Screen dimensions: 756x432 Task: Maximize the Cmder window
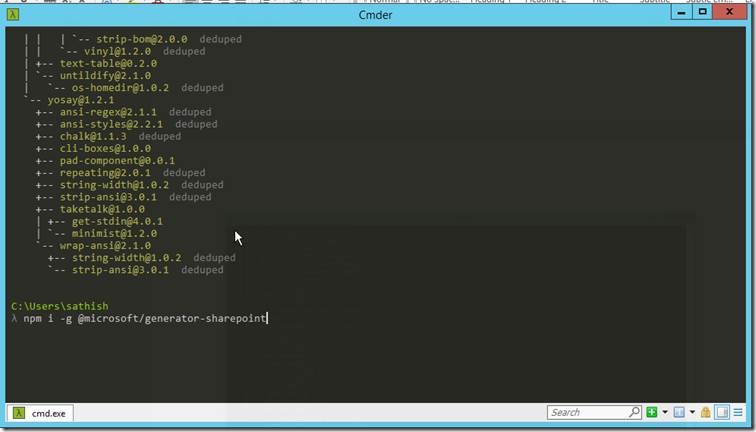[x=702, y=13]
